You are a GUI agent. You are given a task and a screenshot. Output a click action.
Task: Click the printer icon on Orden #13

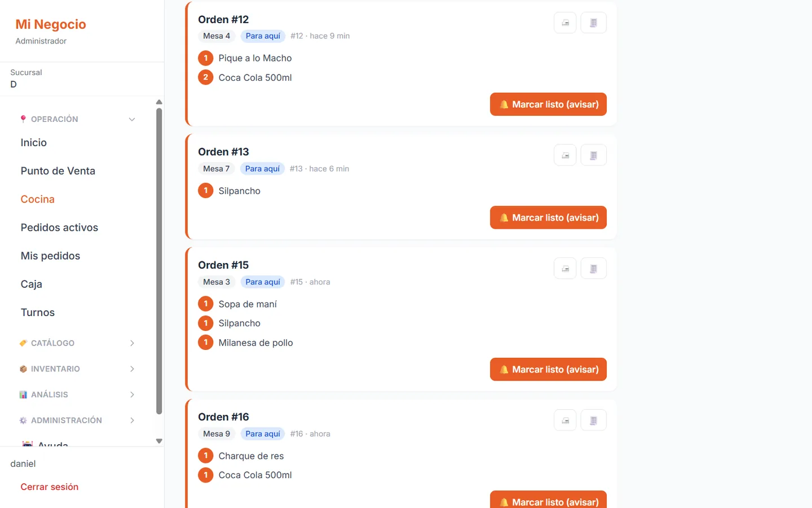(x=565, y=155)
